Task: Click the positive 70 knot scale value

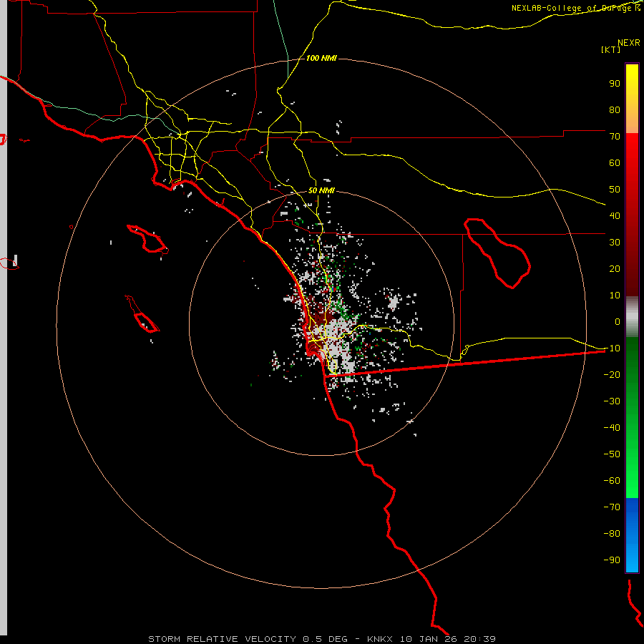Action: 615,137
